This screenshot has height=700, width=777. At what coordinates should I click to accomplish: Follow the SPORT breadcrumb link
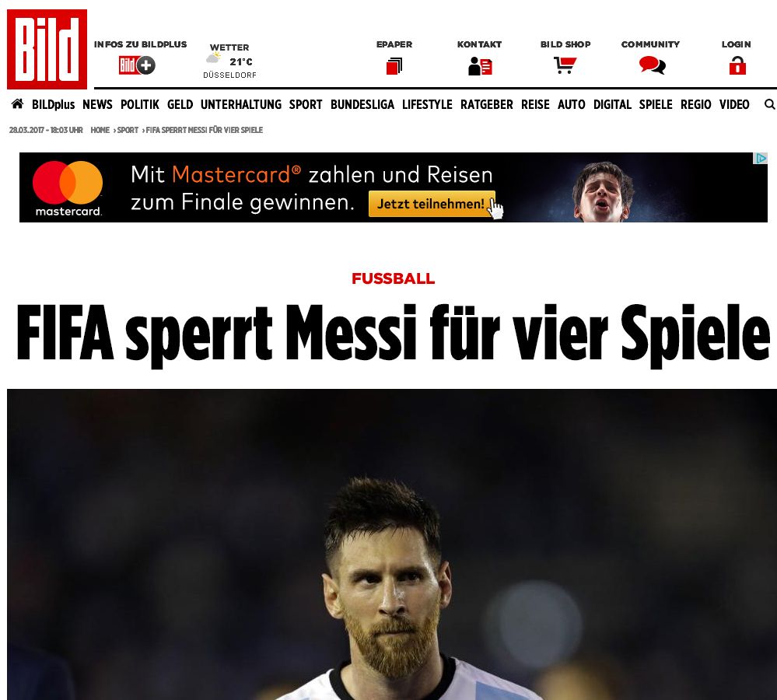(128, 130)
